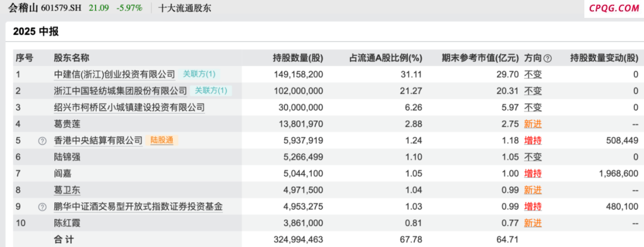Open shareholder 葛卫东
This screenshot has width=644, height=247.
(x=67, y=190)
